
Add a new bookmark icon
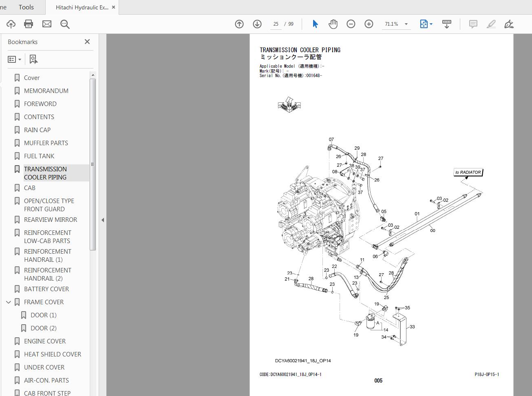coord(33,60)
